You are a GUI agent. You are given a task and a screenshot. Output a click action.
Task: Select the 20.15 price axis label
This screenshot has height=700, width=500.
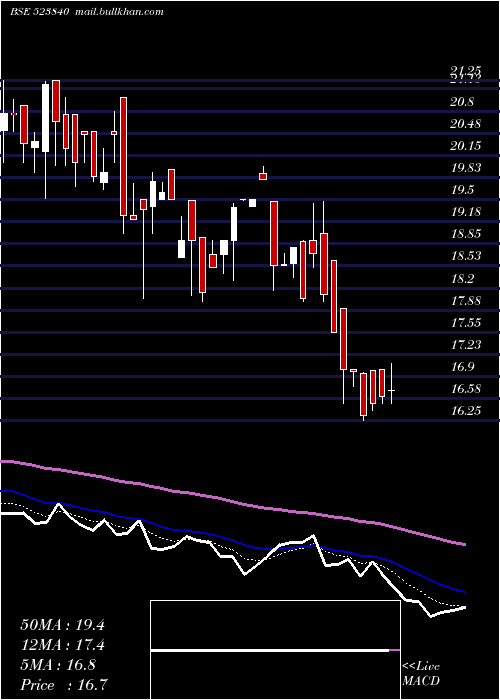466,146
